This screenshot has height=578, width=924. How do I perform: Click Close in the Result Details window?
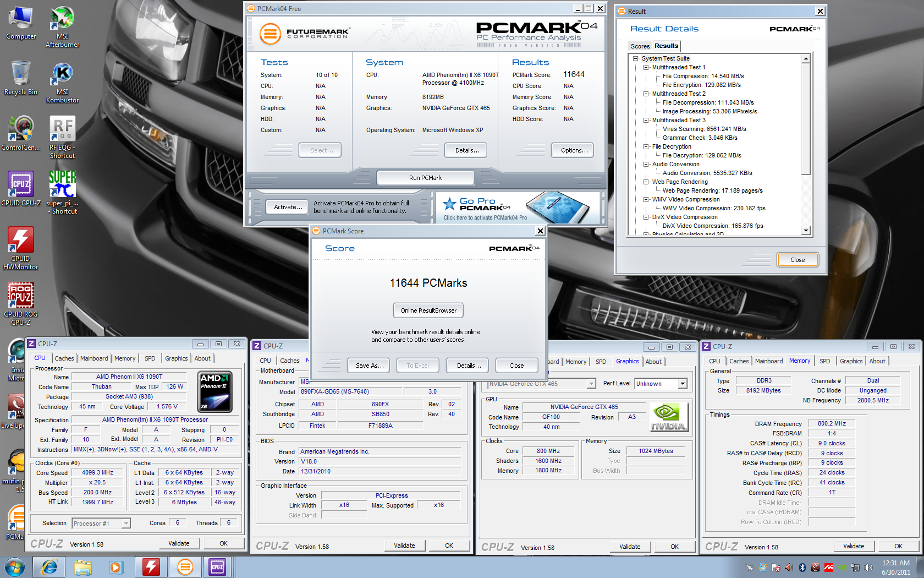coord(797,260)
